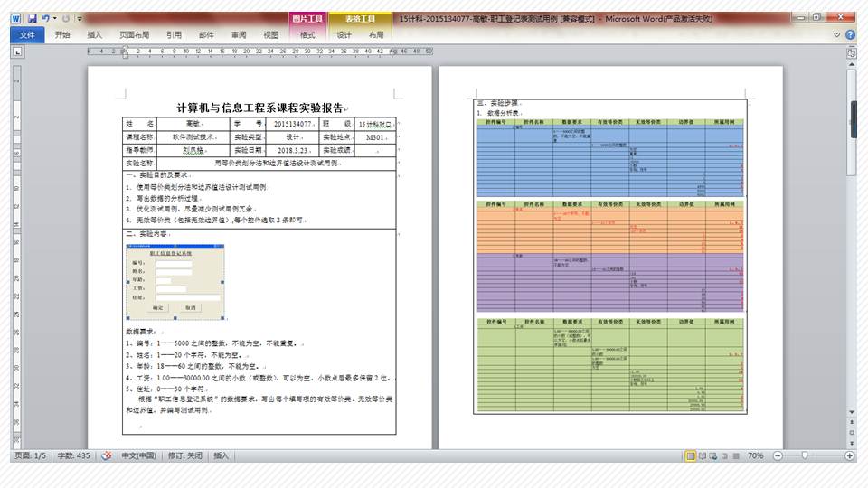The width and height of the screenshot is (868, 488).
Task: Click the 页面: 1/5 page indicator
Action: click(x=29, y=456)
